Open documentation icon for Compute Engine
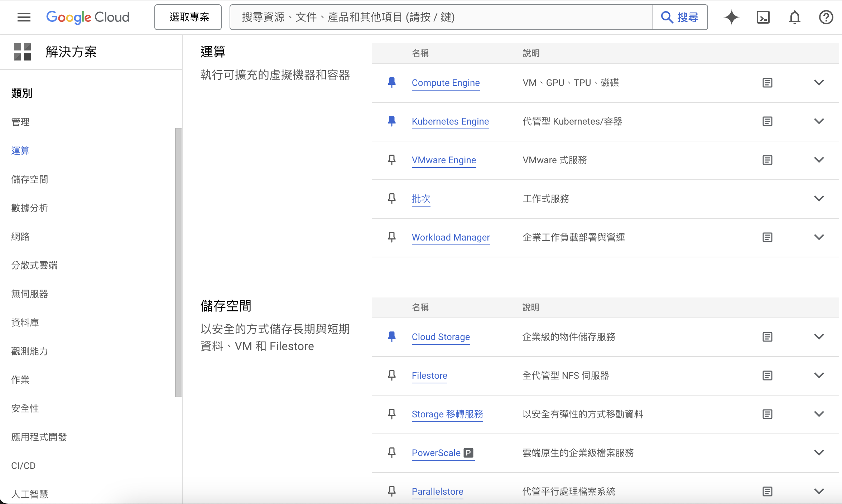The width and height of the screenshot is (842, 504). click(768, 83)
